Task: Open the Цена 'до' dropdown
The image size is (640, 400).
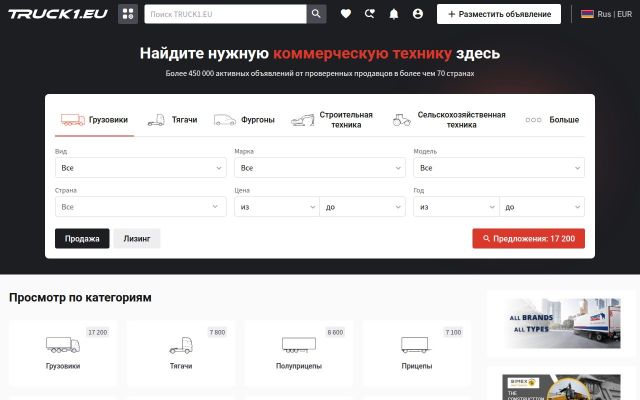Action: [363, 207]
